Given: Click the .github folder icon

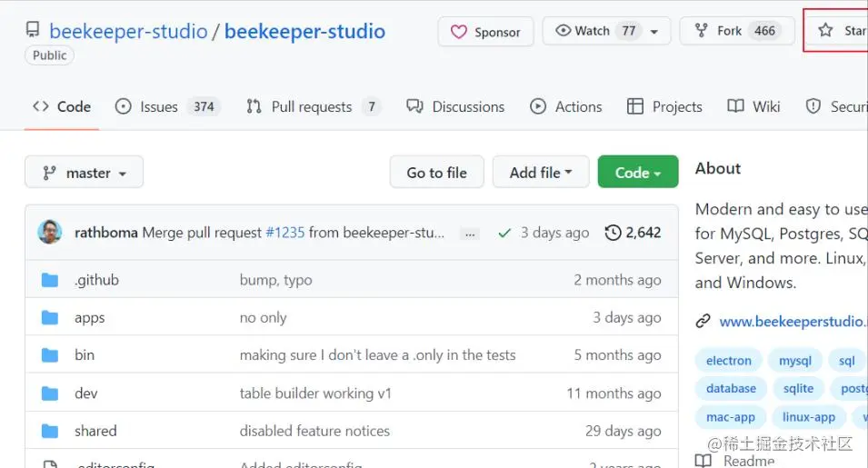Looking at the screenshot, I should (50, 280).
